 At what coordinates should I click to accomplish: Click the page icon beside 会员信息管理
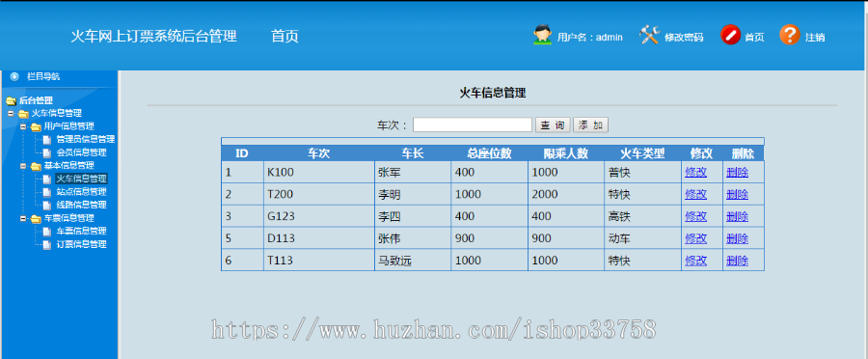pos(47,152)
